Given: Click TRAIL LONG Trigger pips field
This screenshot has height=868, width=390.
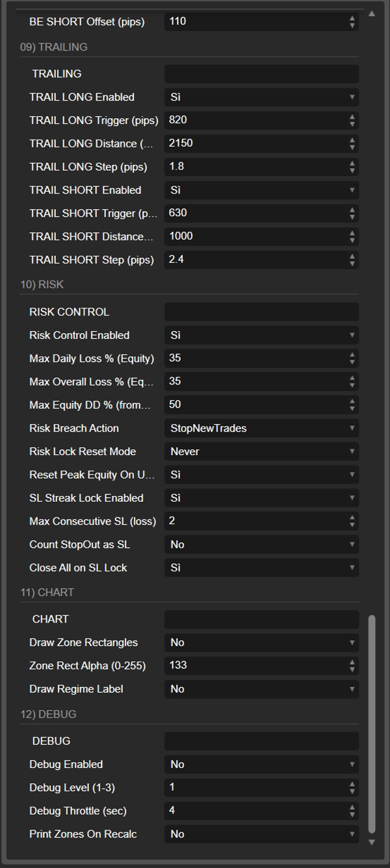Looking at the screenshot, I should [x=255, y=120].
